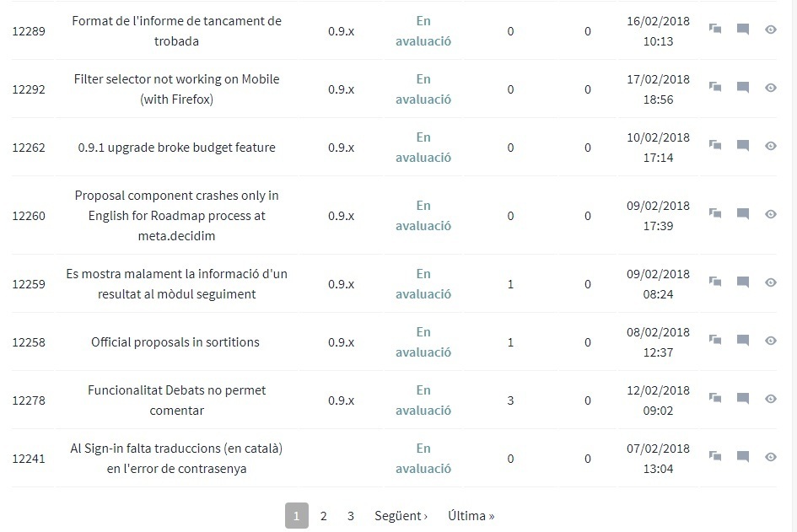The width and height of the screenshot is (797, 532).
Task: Open double-bubble conversations icon for proposal 12262
Action: click(715, 146)
